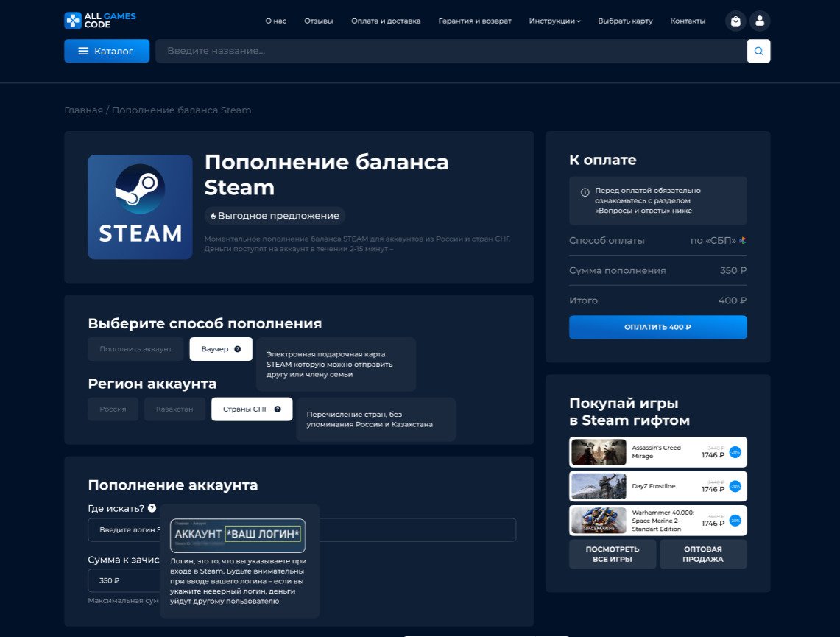Open the DayZ Frostline thumbnail
Screen dimensions: 840x637
click(x=599, y=487)
